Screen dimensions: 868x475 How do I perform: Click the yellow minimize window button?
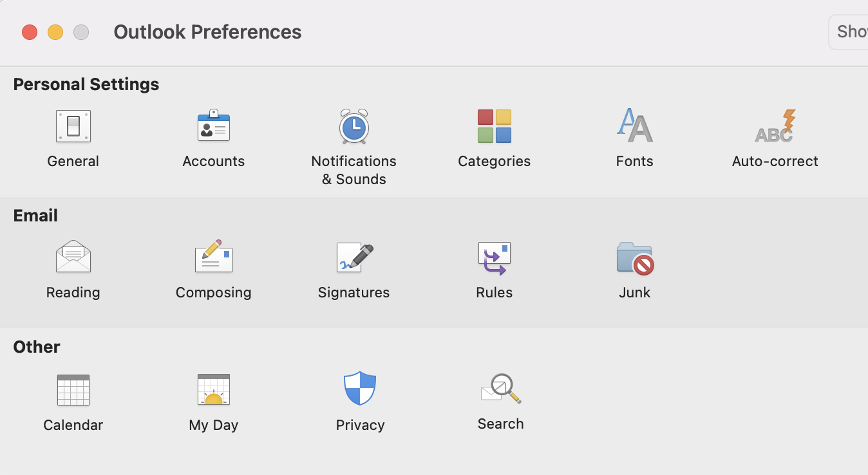point(55,32)
